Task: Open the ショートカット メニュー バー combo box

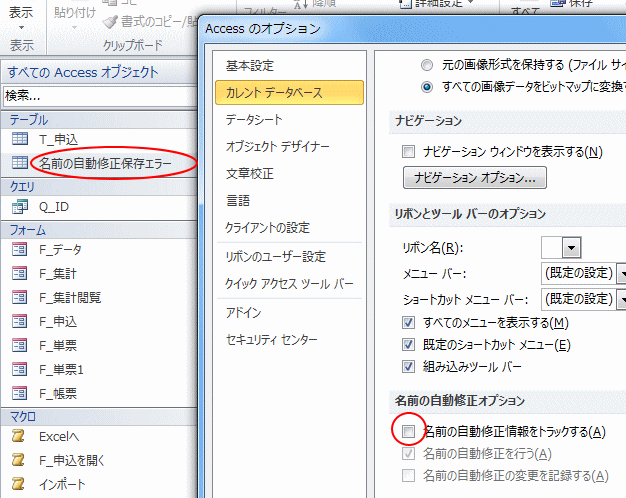Action: pyautogui.click(x=583, y=299)
